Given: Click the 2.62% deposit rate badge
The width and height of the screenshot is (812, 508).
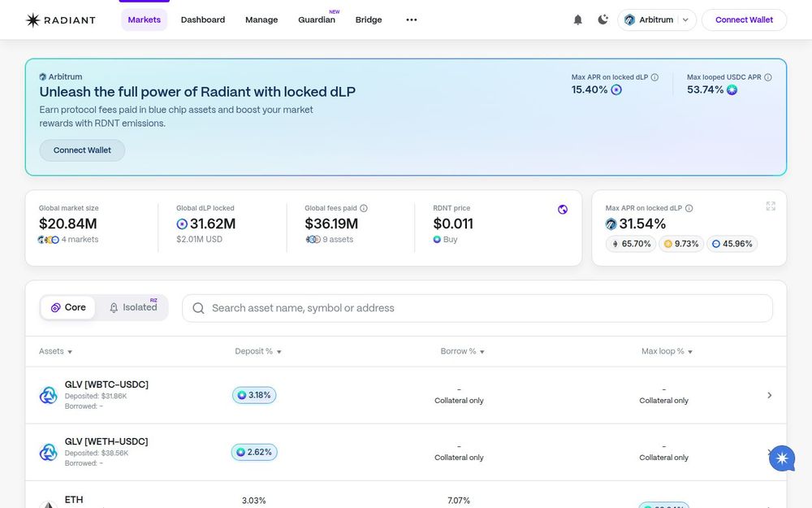Looking at the screenshot, I should click(254, 452).
